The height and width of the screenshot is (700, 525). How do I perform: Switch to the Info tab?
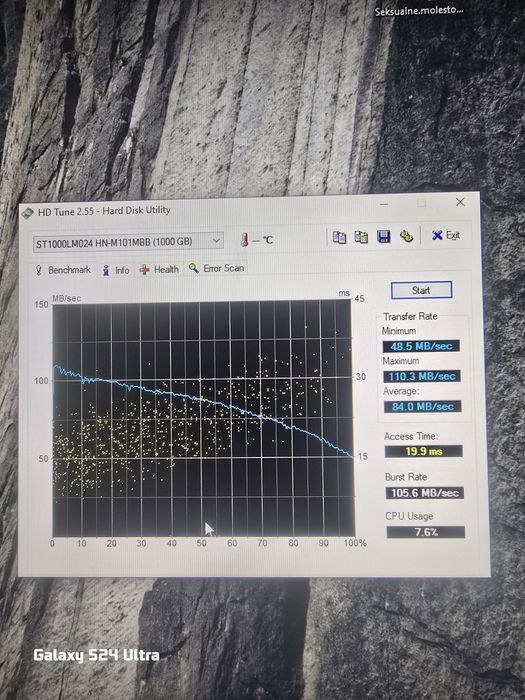pos(116,270)
